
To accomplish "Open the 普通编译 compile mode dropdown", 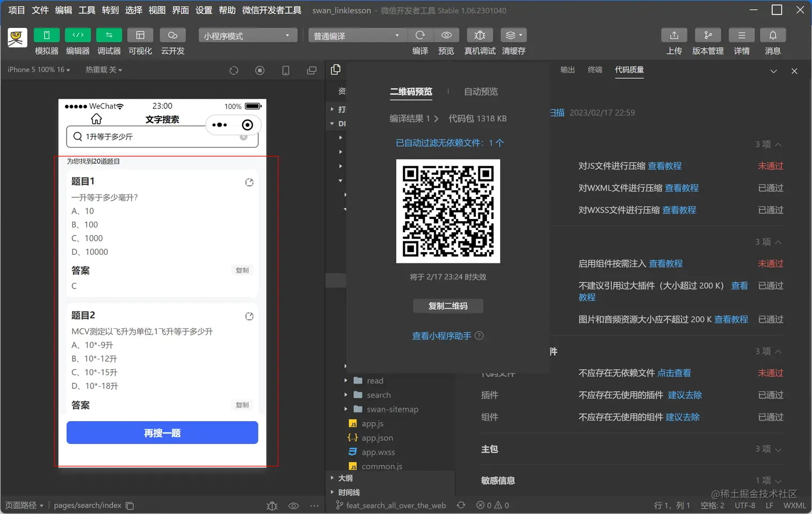I will tap(358, 35).
